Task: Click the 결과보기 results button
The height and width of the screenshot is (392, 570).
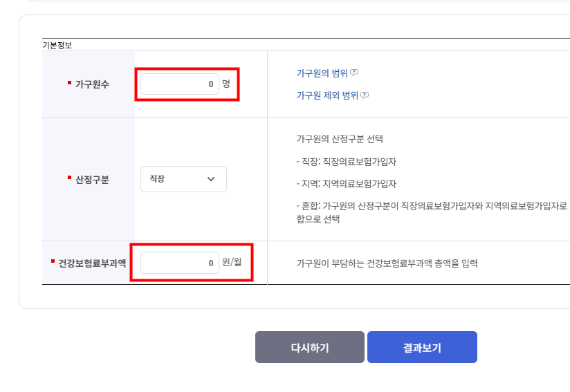Action: 422,347
